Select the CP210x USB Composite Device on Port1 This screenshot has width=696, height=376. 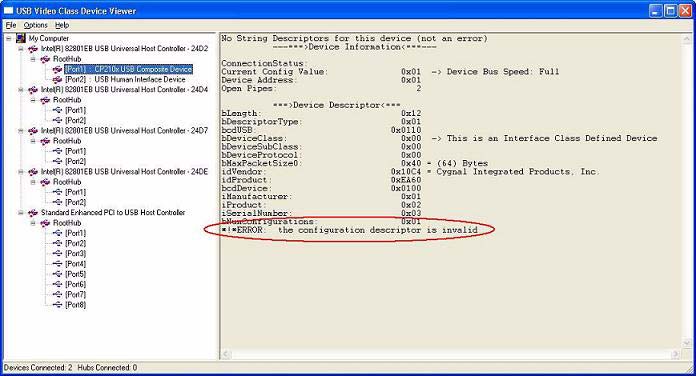coord(128,69)
